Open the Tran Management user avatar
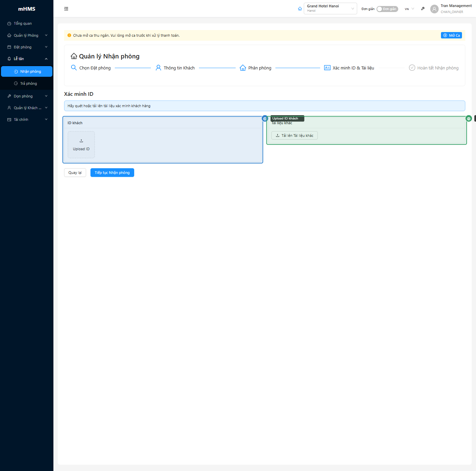 [434, 9]
